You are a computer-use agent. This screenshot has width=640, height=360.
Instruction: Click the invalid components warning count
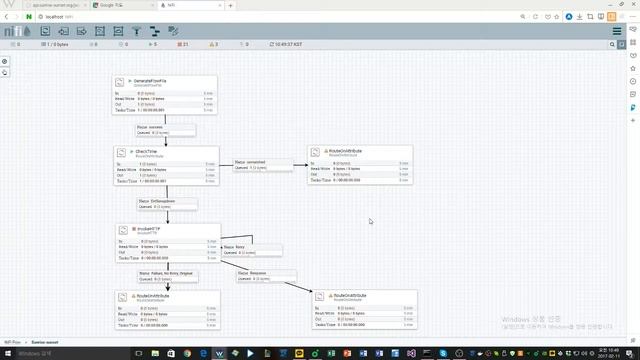tap(213, 44)
